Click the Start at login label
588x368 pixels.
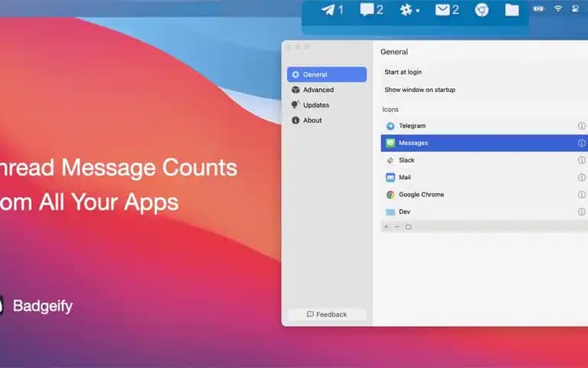[x=403, y=72]
